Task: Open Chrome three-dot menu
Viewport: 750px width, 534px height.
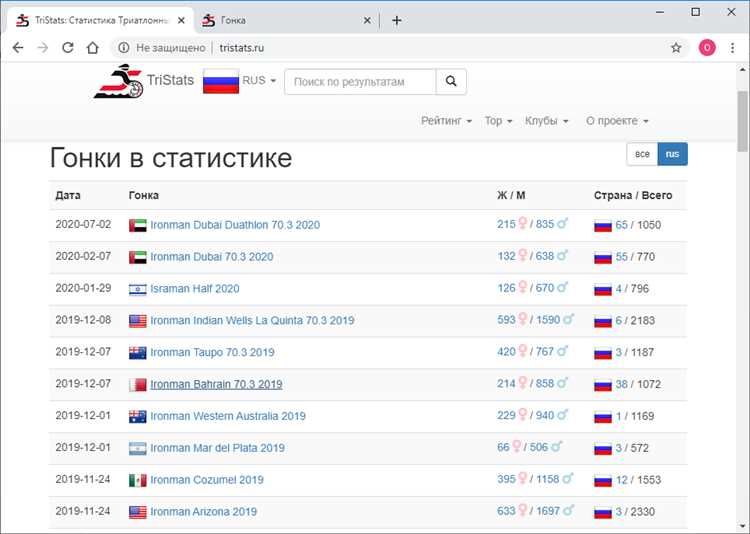Action: [x=732, y=48]
